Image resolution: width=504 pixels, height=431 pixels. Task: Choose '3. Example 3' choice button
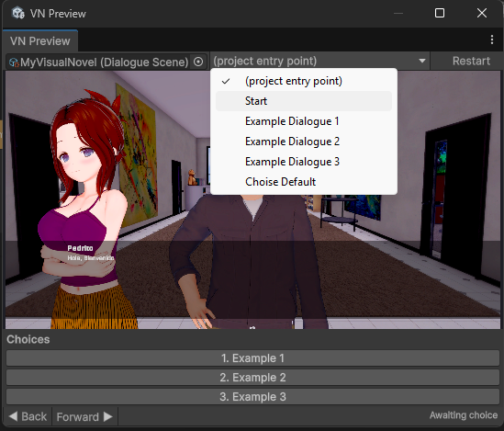tap(252, 397)
